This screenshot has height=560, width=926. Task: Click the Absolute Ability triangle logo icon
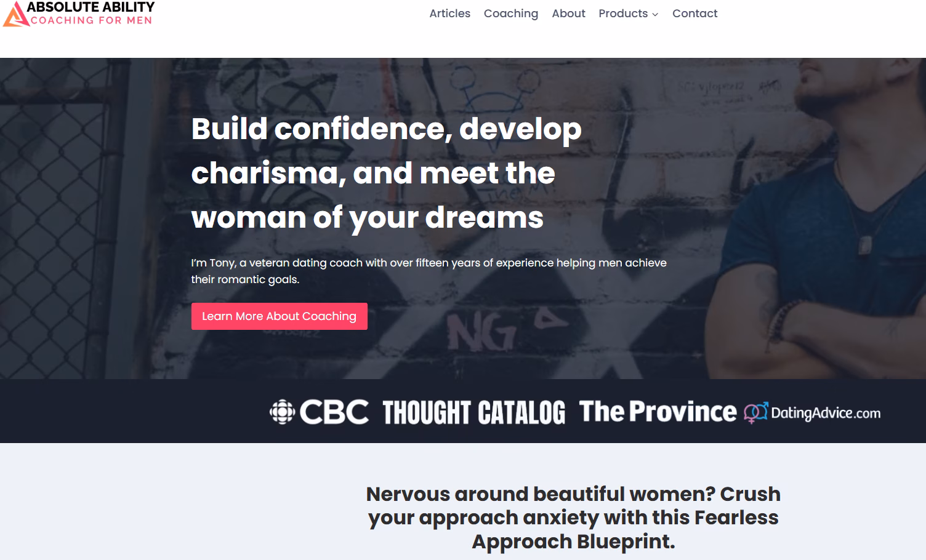point(15,15)
